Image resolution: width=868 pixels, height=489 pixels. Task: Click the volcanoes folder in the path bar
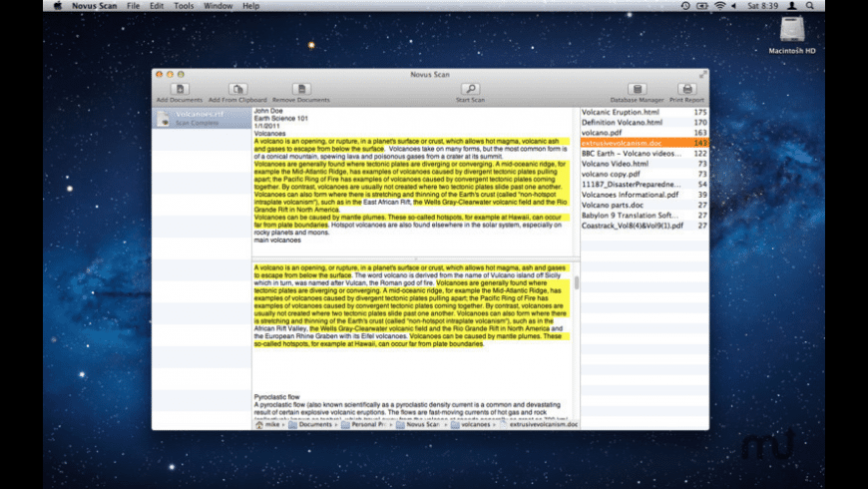coord(471,425)
